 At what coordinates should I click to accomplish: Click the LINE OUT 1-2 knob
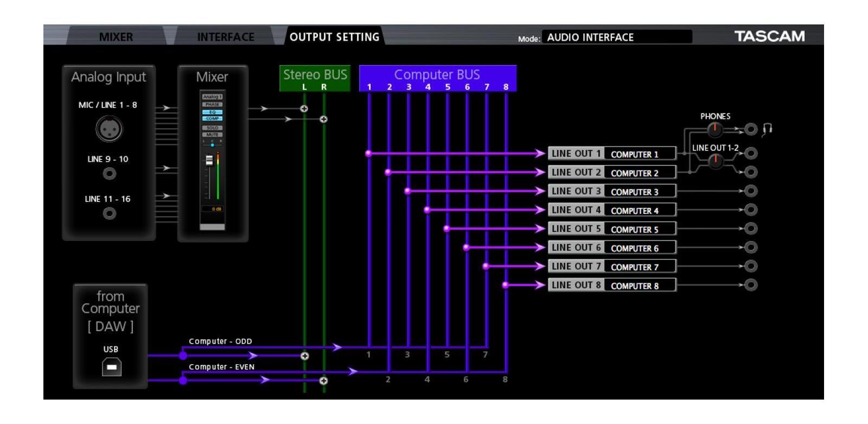pos(716,160)
